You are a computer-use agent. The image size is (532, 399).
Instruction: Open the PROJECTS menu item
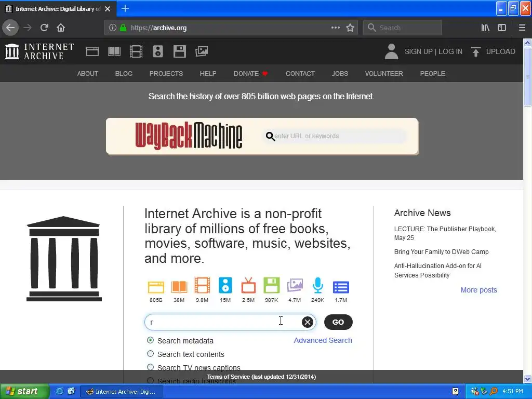[166, 74]
